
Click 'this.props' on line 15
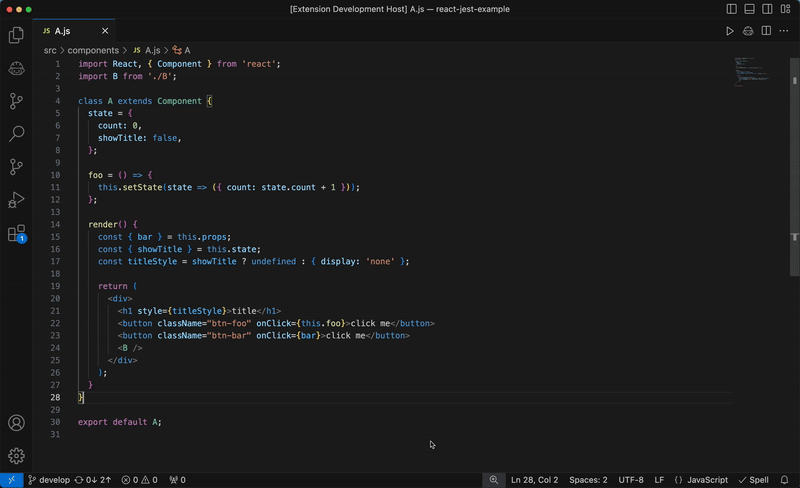coord(202,237)
